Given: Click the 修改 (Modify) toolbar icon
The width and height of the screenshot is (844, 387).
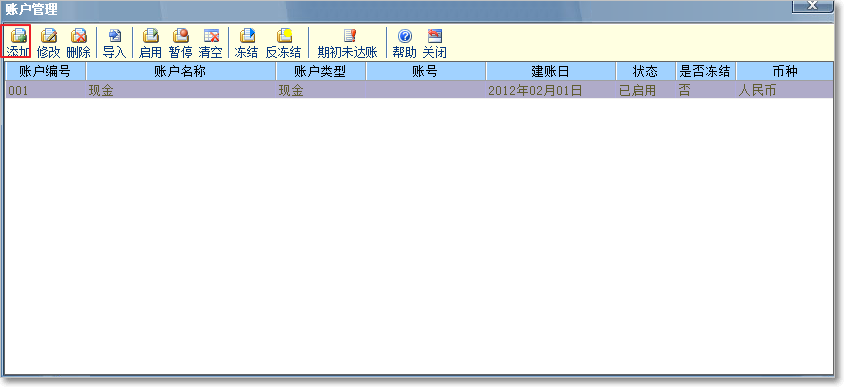Looking at the screenshot, I should pyautogui.click(x=48, y=42).
